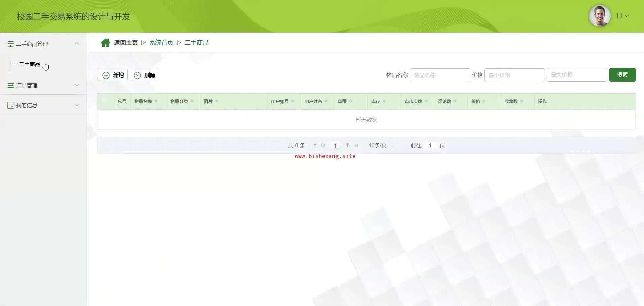Image resolution: width=644 pixels, height=306 pixels.
Task: Open the 我的信息 menu label
Action: (x=27, y=105)
